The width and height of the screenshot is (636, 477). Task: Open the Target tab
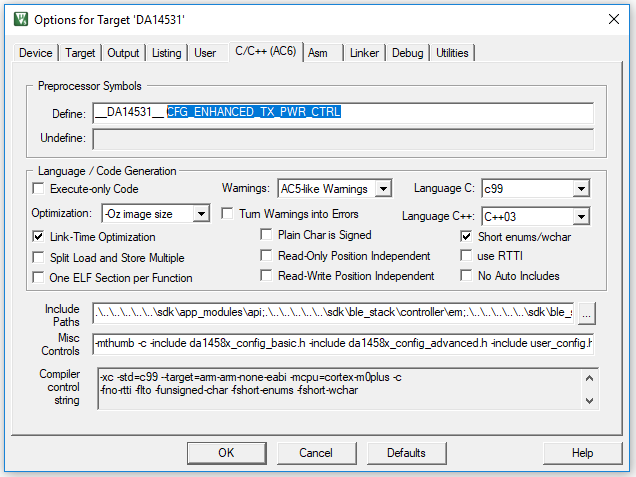(x=80, y=53)
